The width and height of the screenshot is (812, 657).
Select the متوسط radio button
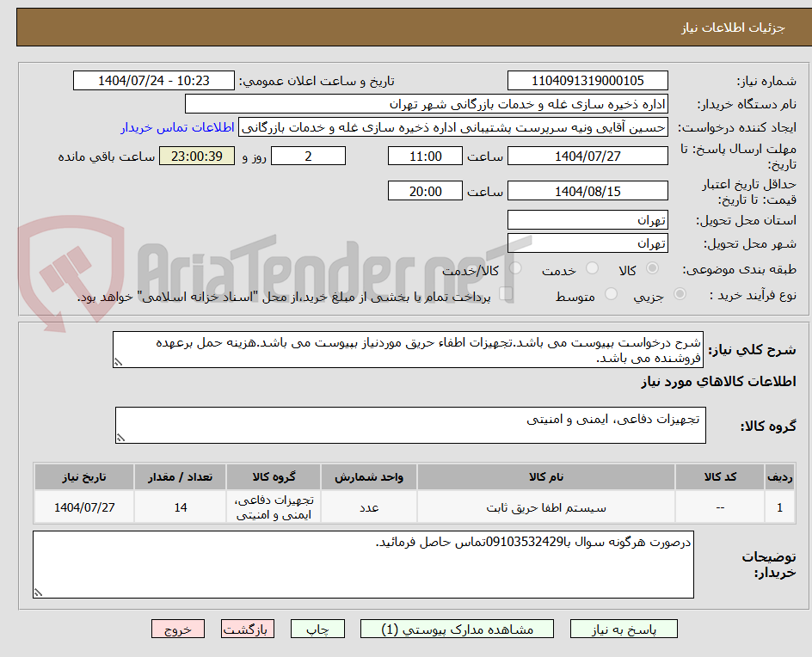(x=612, y=295)
